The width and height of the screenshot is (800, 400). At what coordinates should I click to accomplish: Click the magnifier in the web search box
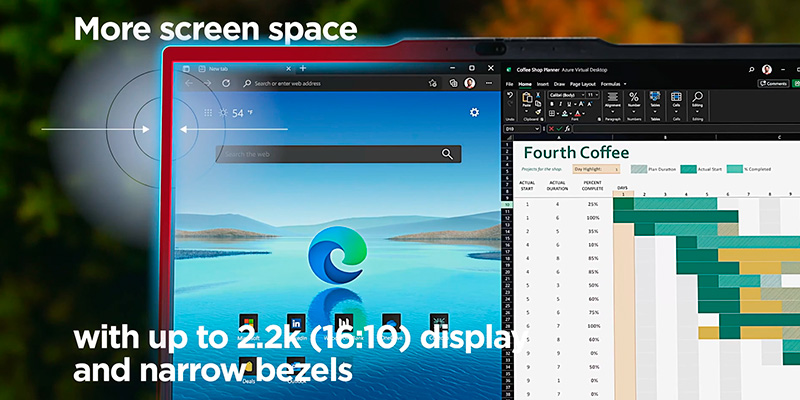(x=447, y=154)
